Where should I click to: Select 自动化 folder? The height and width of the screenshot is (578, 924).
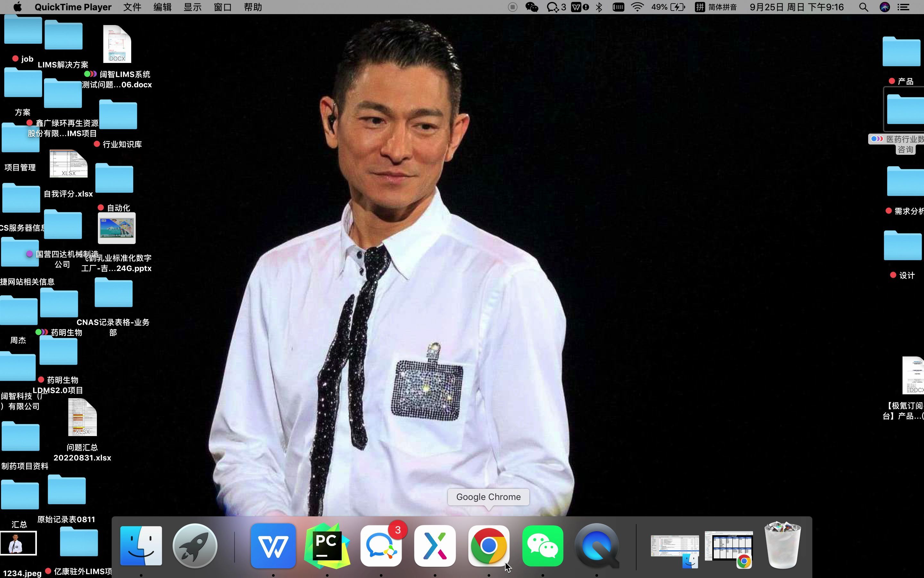point(114,178)
